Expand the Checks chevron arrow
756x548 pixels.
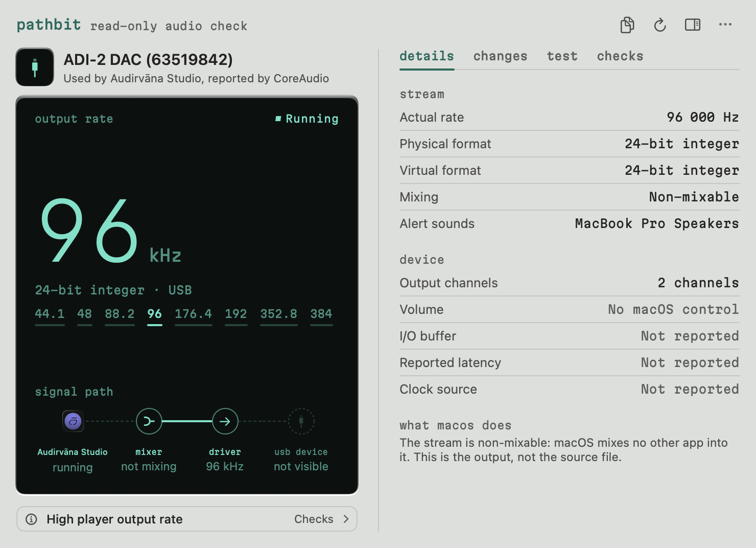346,519
